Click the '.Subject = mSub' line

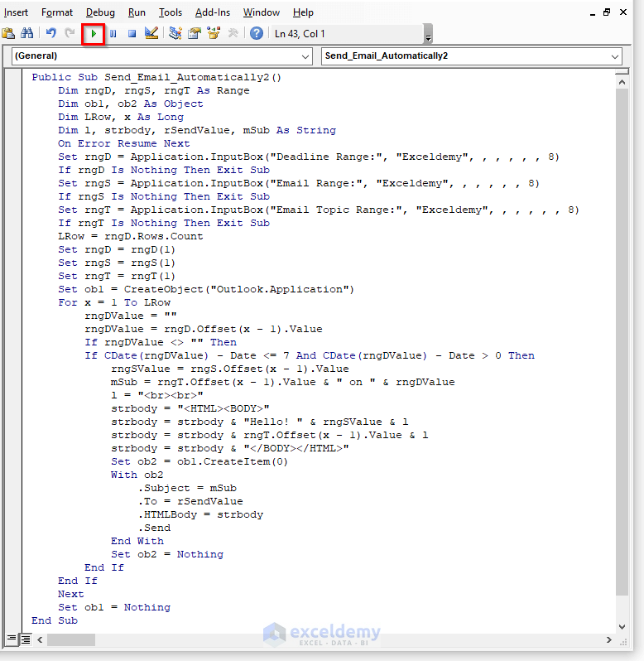(187, 488)
